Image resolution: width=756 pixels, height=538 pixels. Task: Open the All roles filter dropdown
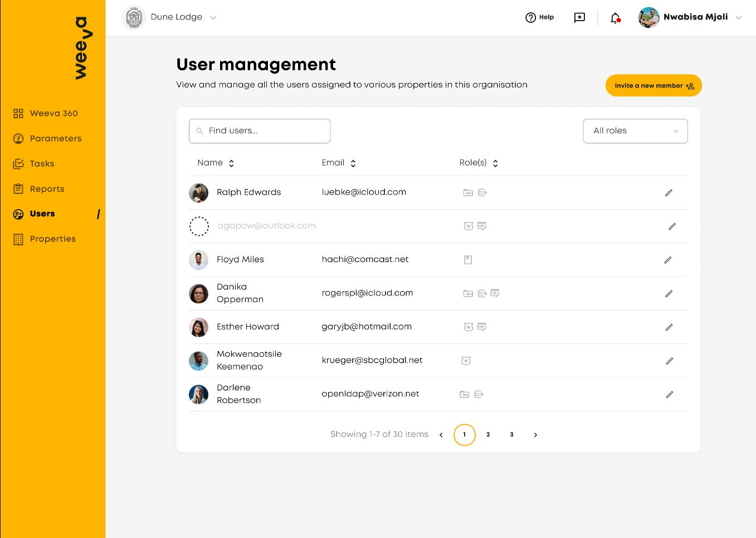[x=635, y=131]
